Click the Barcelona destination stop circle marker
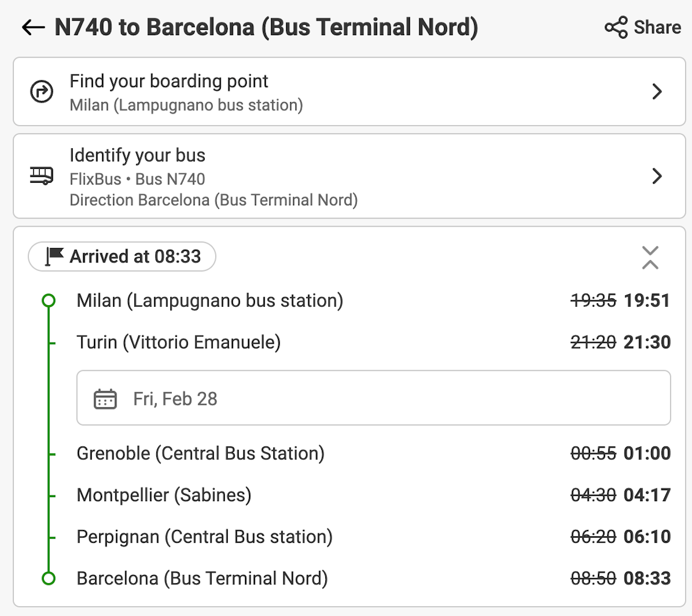 [x=49, y=579]
